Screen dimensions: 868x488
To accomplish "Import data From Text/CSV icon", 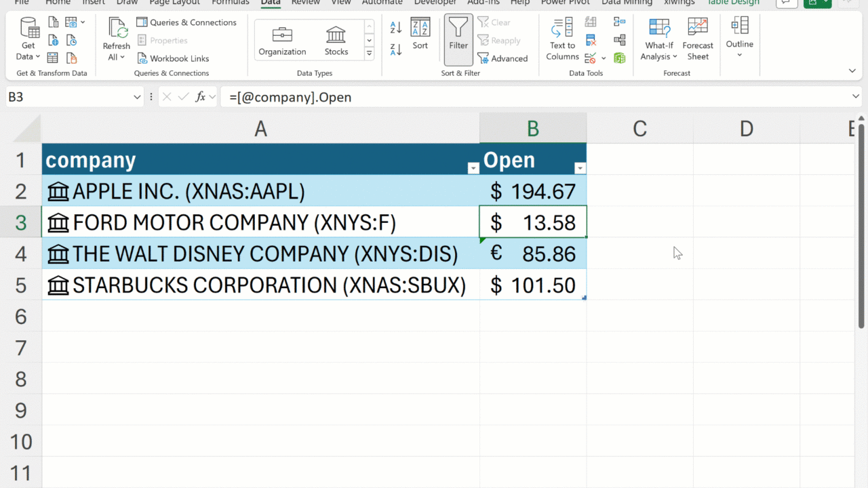I will tap(54, 23).
